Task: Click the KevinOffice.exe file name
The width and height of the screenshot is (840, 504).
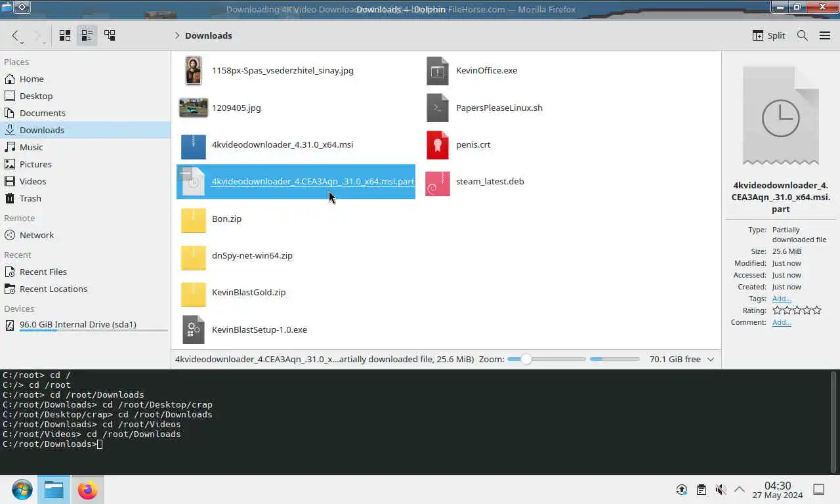Action: 486,70
